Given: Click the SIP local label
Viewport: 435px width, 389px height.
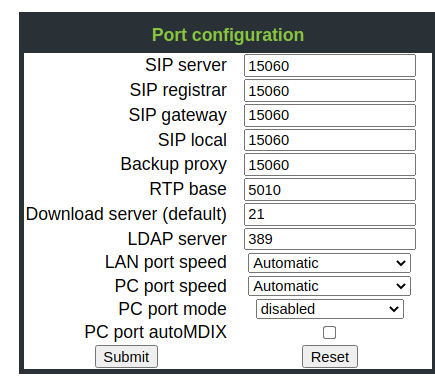Looking at the screenshot, I should (x=192, y=140).
